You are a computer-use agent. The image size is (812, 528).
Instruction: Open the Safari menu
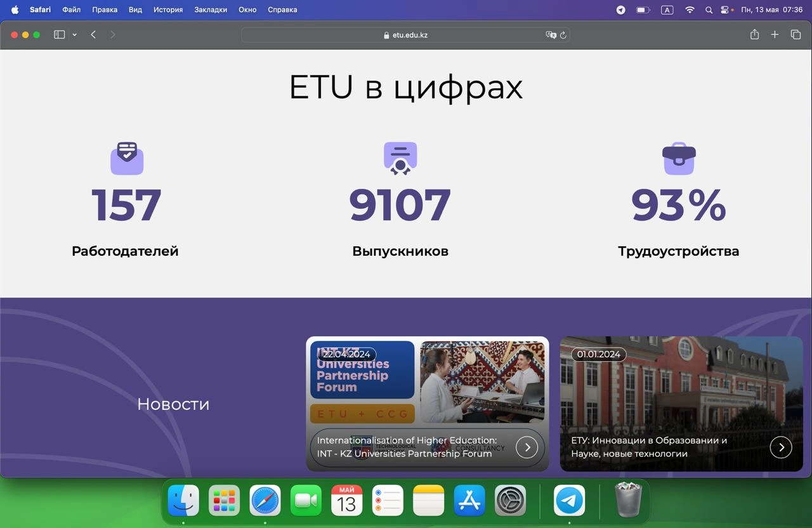(x=40, y=10)
